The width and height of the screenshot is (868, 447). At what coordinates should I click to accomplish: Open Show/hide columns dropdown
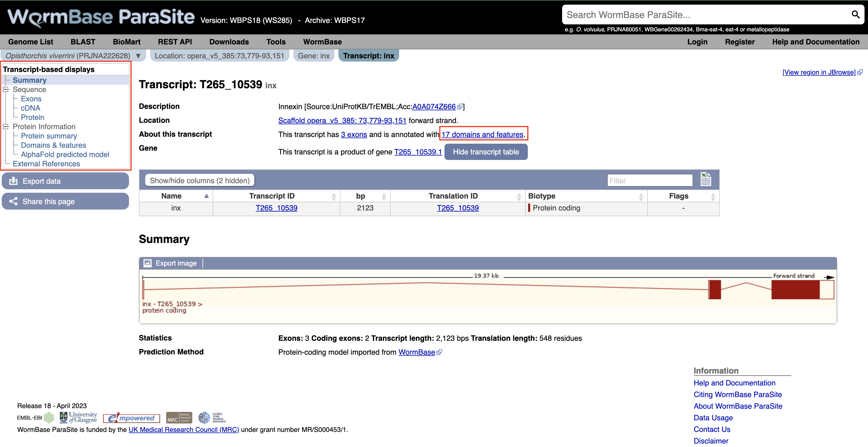pos(200,181)
